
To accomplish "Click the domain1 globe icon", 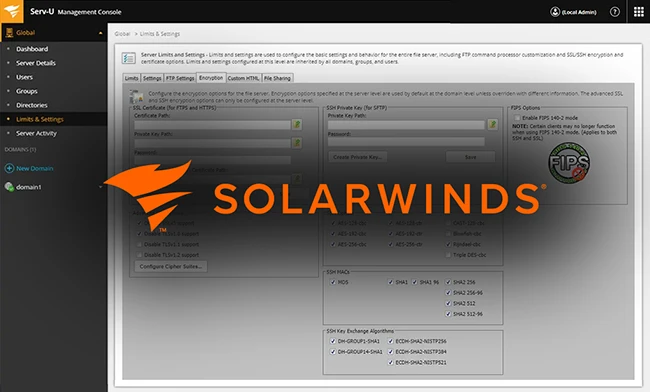I will [9, 187].
